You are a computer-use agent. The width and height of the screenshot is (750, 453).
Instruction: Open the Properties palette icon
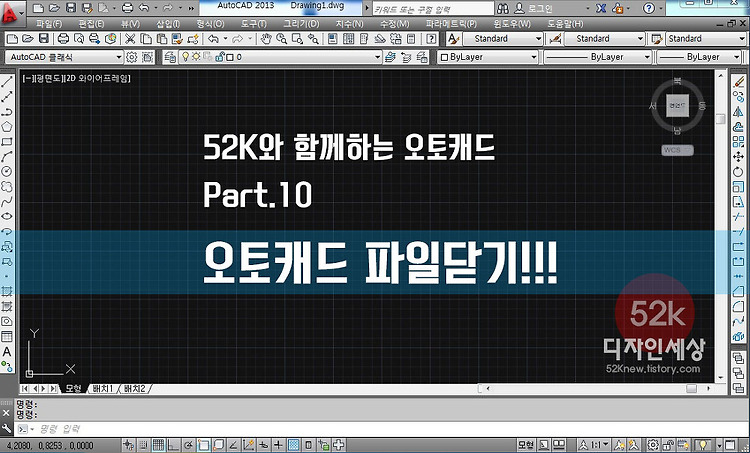(332, 39)
